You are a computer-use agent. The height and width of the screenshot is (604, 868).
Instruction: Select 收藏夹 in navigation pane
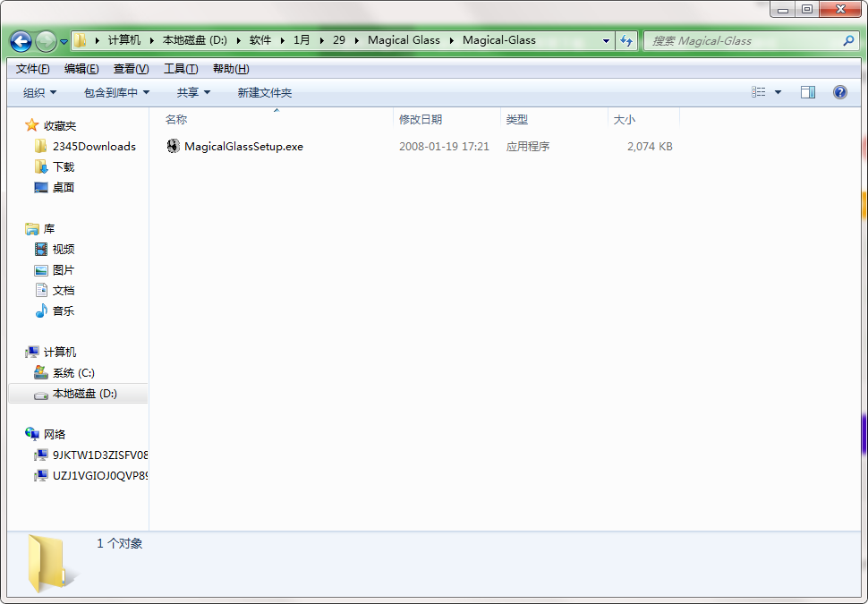pos(60,126)
